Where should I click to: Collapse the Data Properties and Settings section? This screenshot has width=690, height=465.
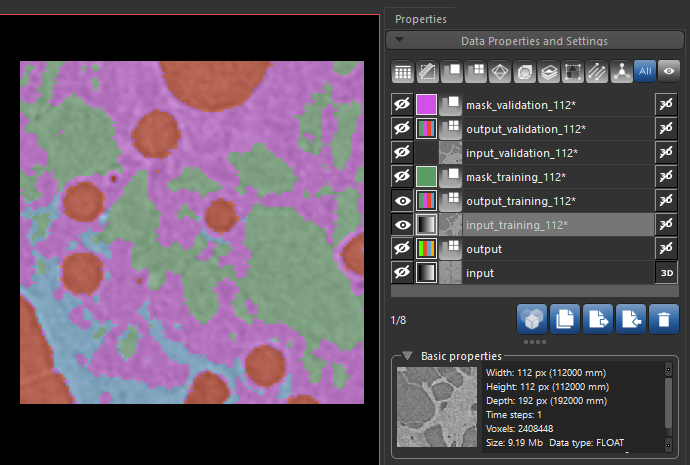pos(398,41)
